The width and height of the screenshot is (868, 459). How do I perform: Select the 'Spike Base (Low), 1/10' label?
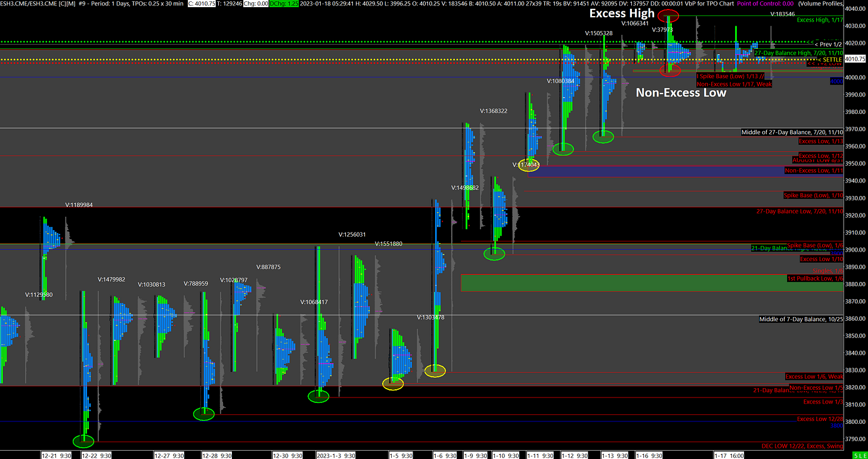[x=813, y=196]
